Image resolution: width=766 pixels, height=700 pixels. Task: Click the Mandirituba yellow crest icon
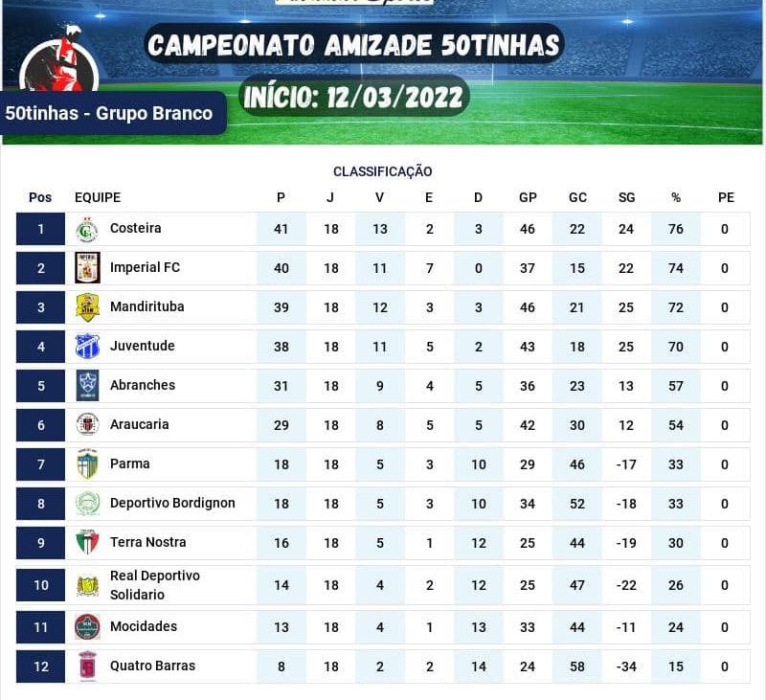pyautogui.click(x=87, y=307)
